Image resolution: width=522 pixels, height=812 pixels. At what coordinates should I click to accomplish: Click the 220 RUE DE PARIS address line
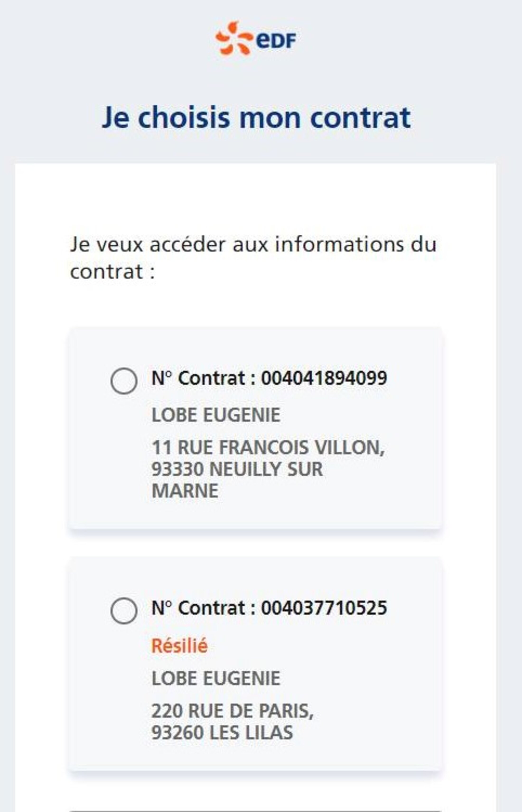tap(233, 711)
